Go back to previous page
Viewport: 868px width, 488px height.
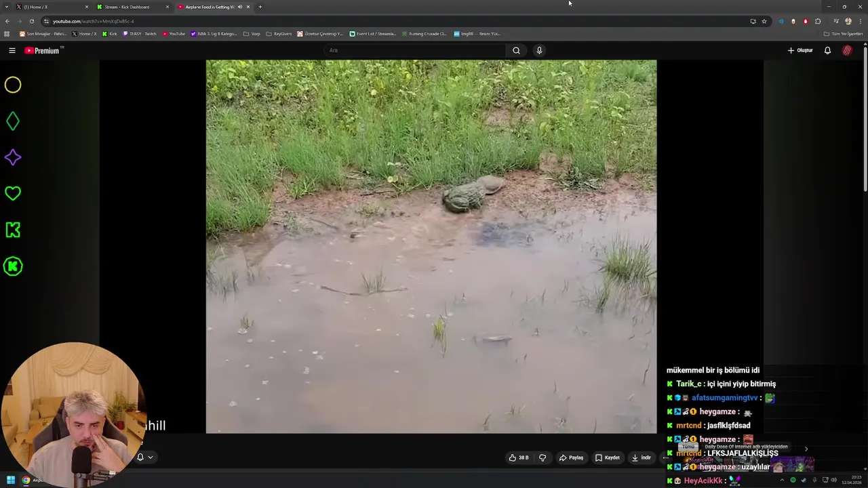(x=7, y=21)
